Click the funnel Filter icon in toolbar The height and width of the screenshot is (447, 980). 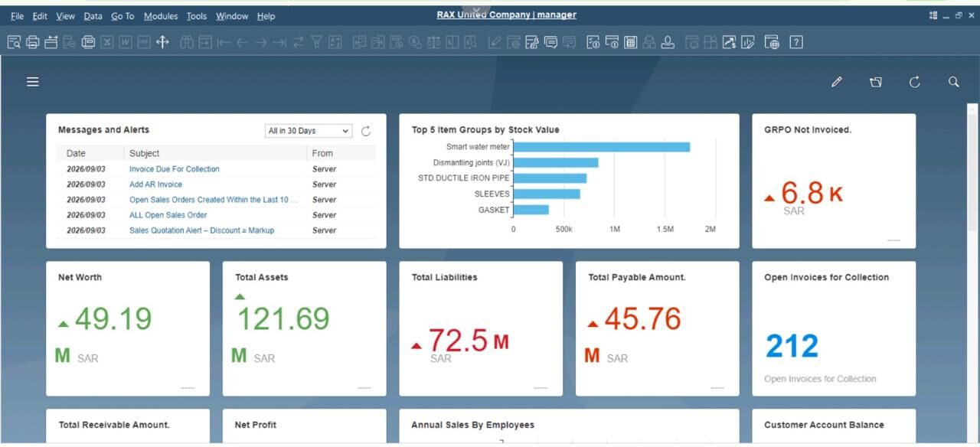coord(316,42)
